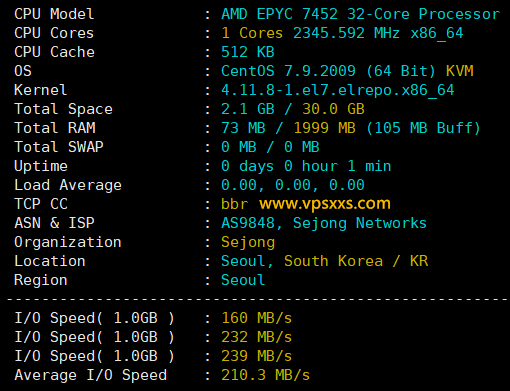Viewport: 510px width, 391px height.
Task: Click the 'Organization' label
Action: pyautogui.click(x=68, y=242)
